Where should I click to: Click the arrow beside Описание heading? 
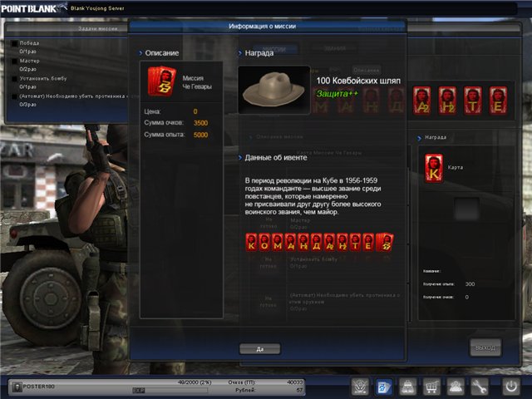[140, 53]
